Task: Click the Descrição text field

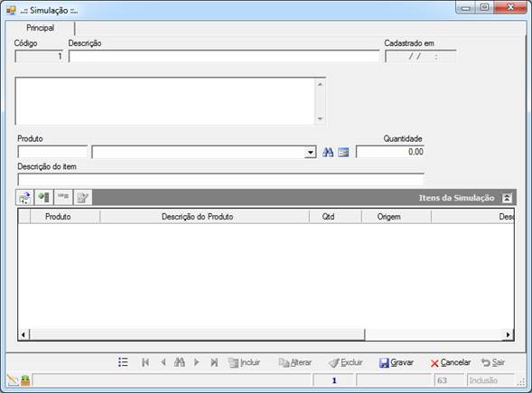Action: (224, 56)
